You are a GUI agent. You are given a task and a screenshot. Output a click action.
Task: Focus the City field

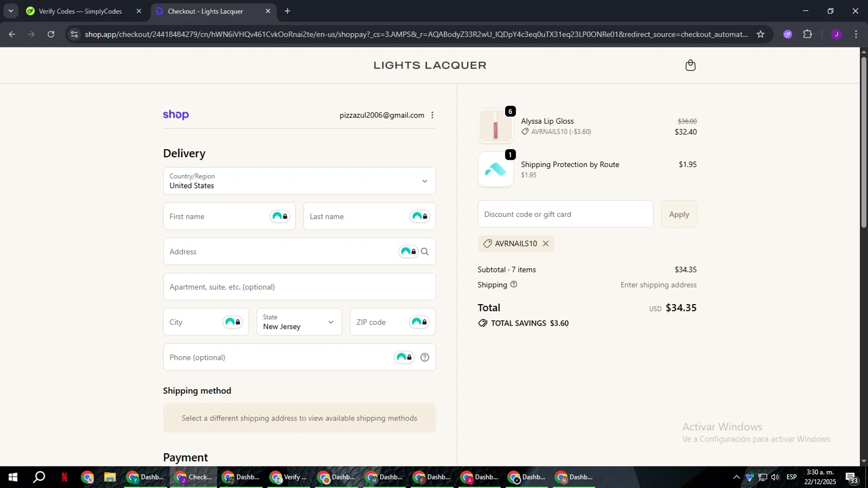(205, 322)
